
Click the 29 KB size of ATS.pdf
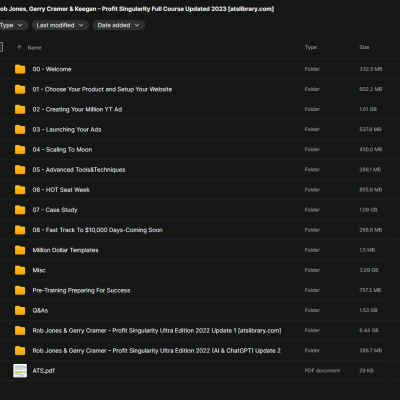366,371
